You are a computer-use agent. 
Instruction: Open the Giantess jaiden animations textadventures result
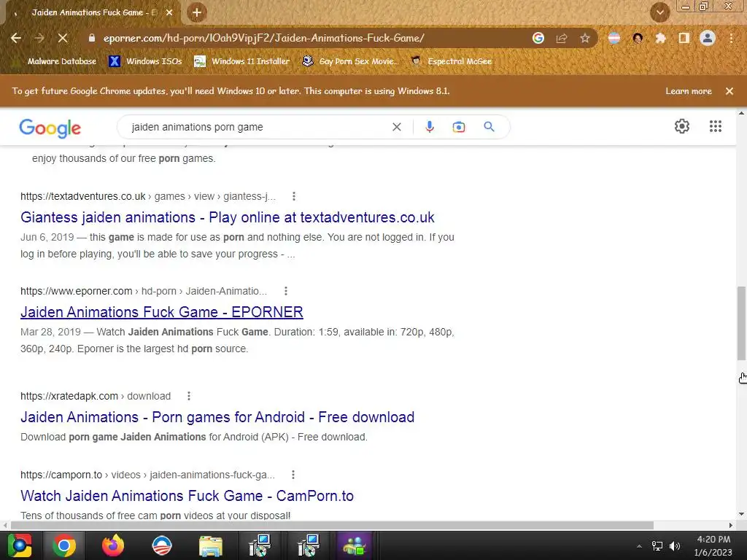228,217
